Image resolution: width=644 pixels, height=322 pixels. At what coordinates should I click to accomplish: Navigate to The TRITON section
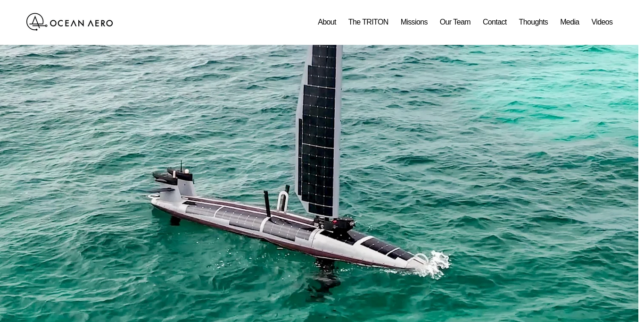tap(368, 22)
